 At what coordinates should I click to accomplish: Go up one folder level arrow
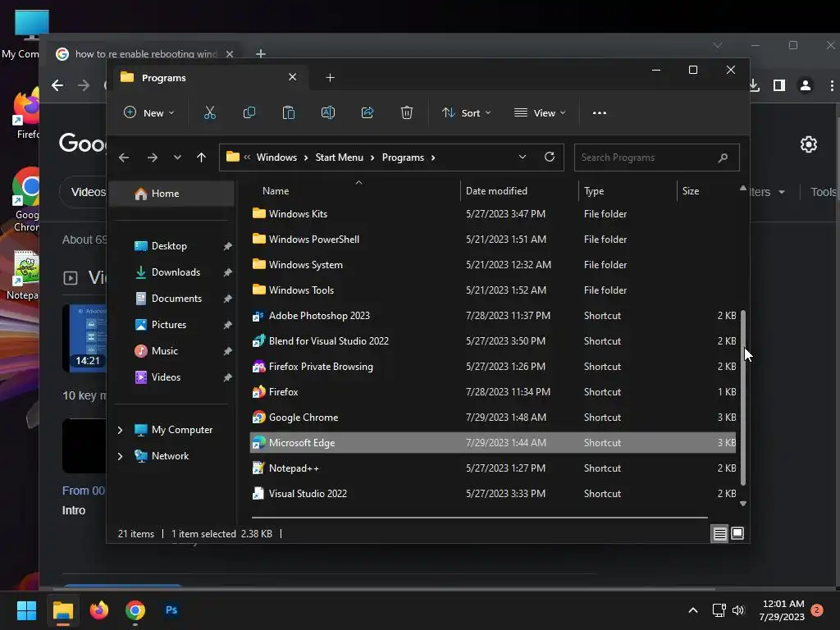click(x=202, y=157)
